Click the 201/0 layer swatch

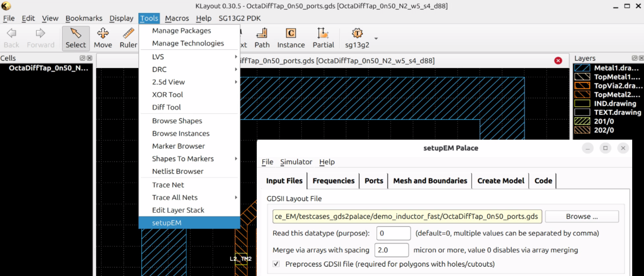[582, 121]
